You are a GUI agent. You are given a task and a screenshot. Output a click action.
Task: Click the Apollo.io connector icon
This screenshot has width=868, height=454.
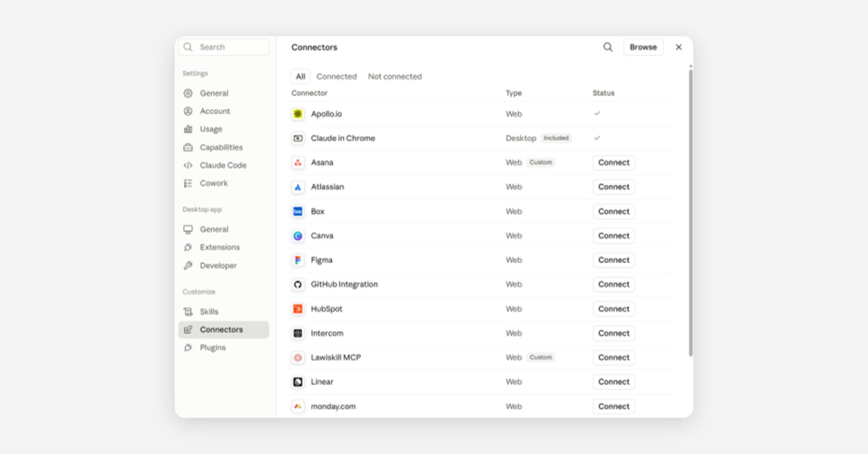pyautogui.click(x=298, y=114)
